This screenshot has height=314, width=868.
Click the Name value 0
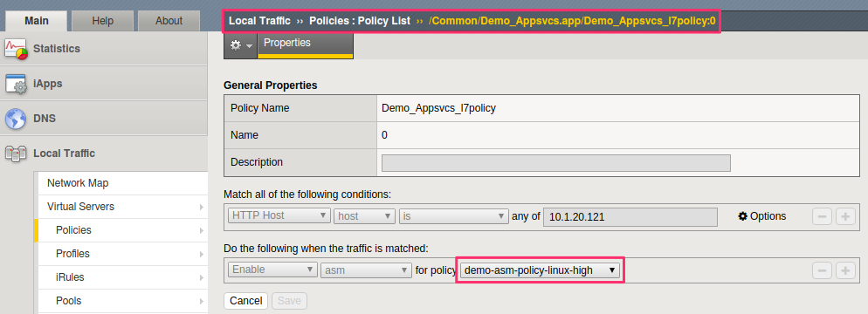pyautogui.click(x=385, y=135)
